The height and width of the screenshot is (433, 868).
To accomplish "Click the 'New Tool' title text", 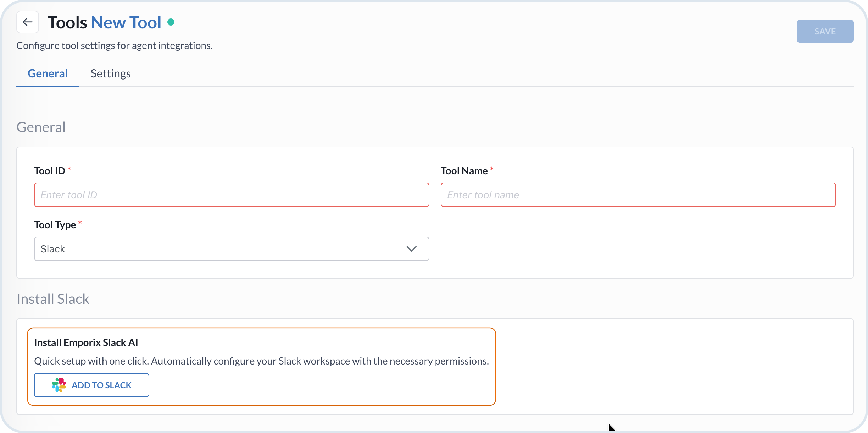I will 126,22.
